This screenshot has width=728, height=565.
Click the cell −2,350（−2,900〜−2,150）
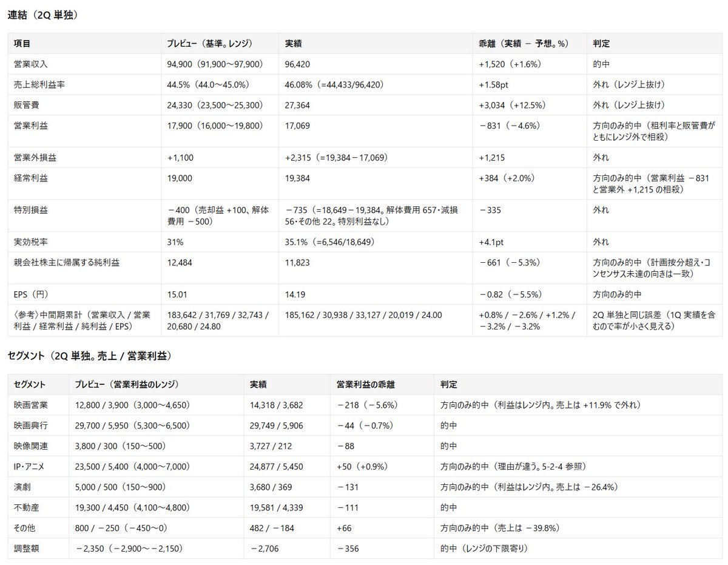(x=129, y=548)
